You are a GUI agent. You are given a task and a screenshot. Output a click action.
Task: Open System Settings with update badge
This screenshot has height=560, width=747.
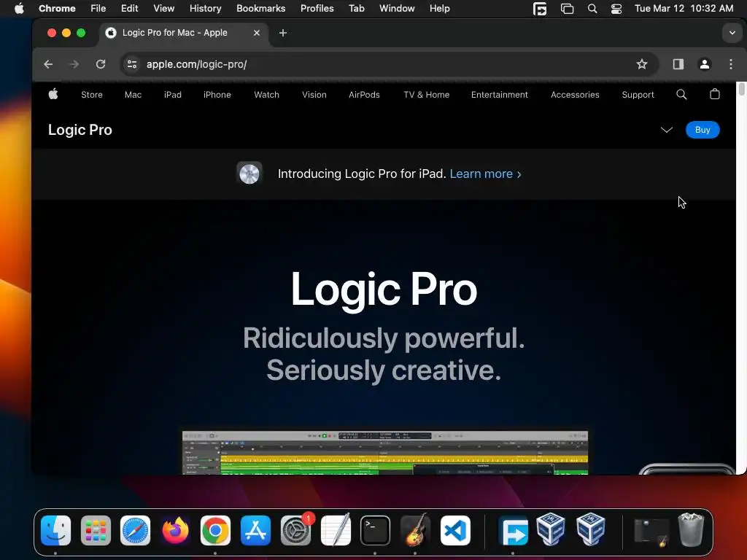[295, 530]
